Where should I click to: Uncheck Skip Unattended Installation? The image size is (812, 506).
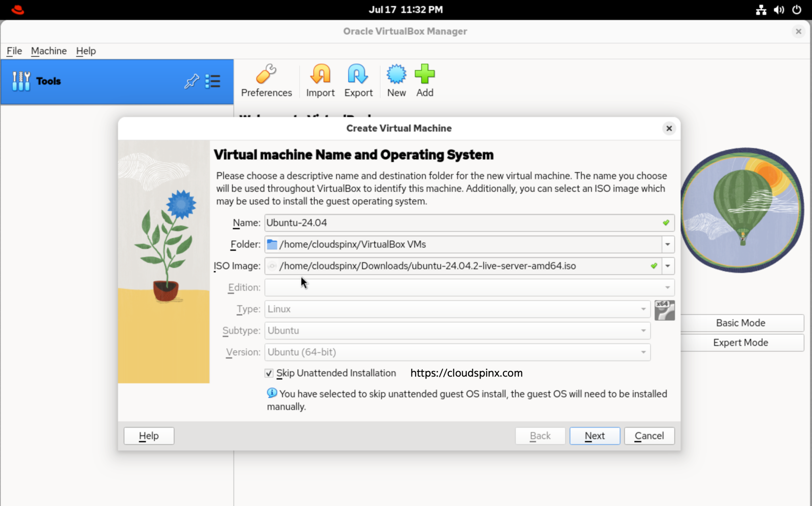click(269, 373)
